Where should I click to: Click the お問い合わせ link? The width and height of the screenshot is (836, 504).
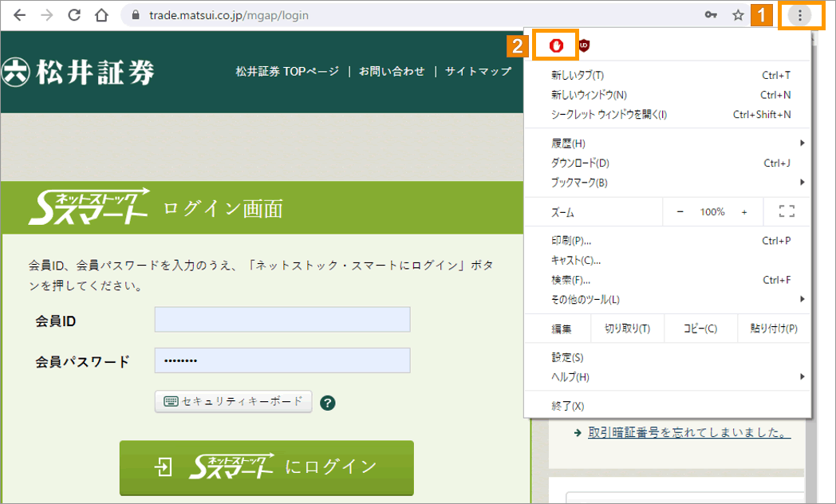point(392,72)
